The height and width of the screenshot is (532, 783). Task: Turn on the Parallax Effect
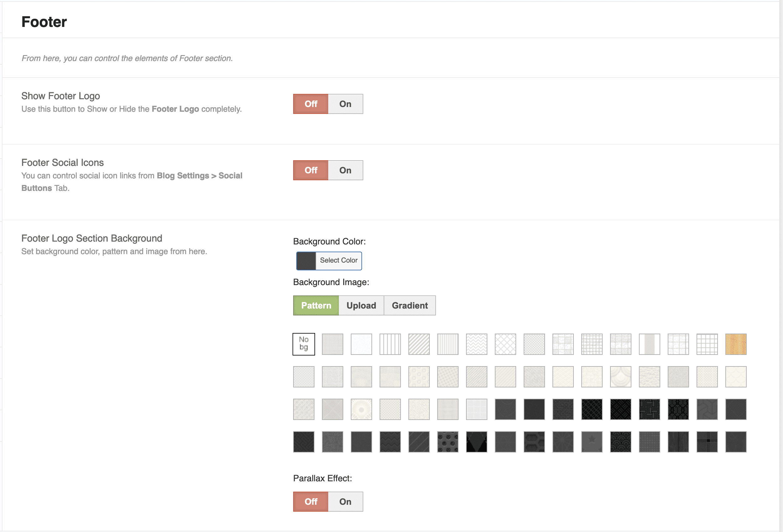point(345,501)
